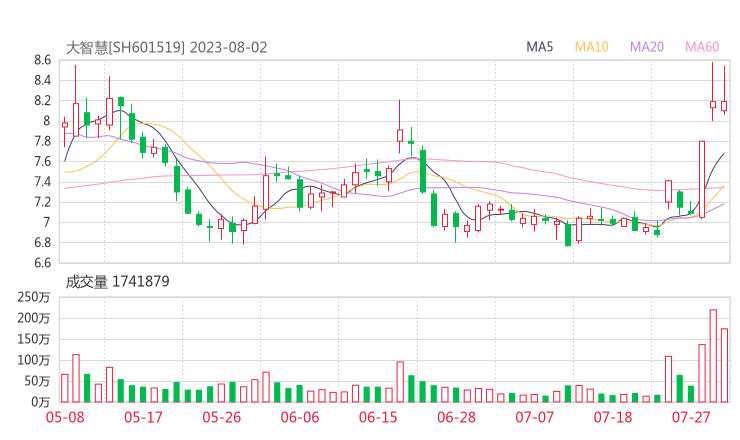The height and width of the screenshot is (440, 740).
Task: Click the 06-15 date label
Action: (378, 417)
